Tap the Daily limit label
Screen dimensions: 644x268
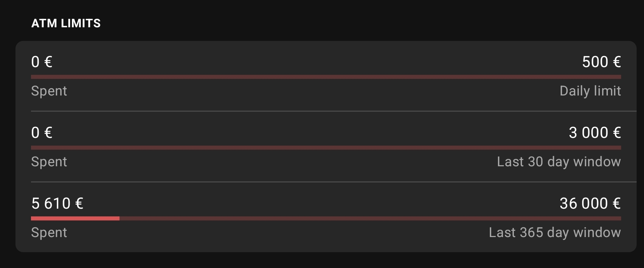pyautogui.click(x=590, y=91)
